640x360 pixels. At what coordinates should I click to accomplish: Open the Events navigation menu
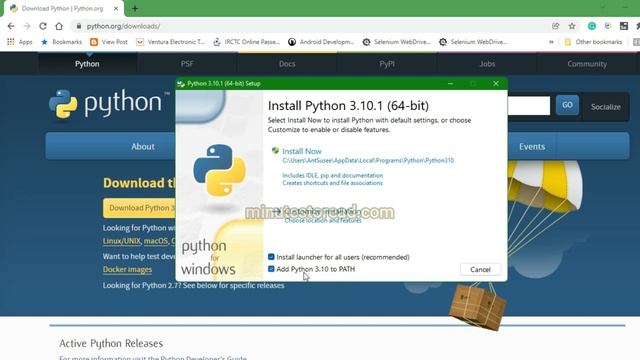pyautogui.click(x=532, y=146)
